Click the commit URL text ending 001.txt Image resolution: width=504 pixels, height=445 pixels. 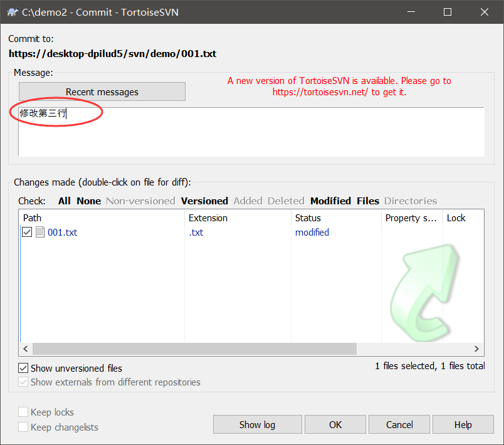tap(112, 53)
